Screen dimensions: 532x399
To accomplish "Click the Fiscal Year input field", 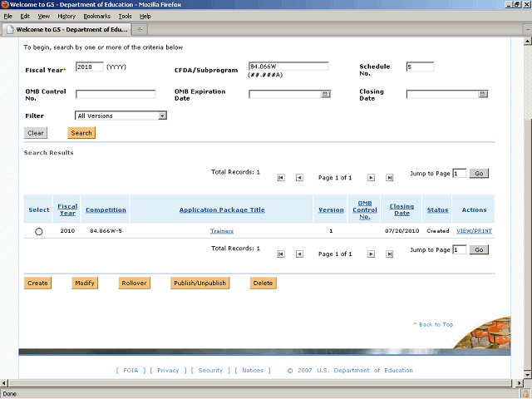I will pos(90,66).
